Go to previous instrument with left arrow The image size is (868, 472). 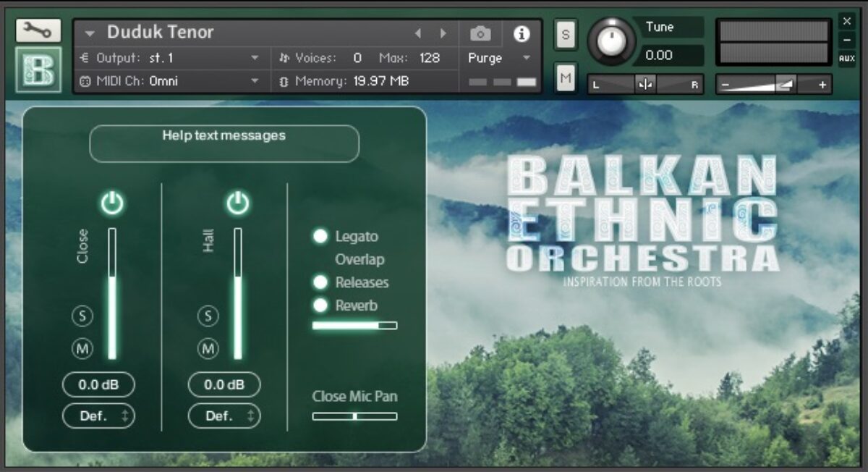417,33
